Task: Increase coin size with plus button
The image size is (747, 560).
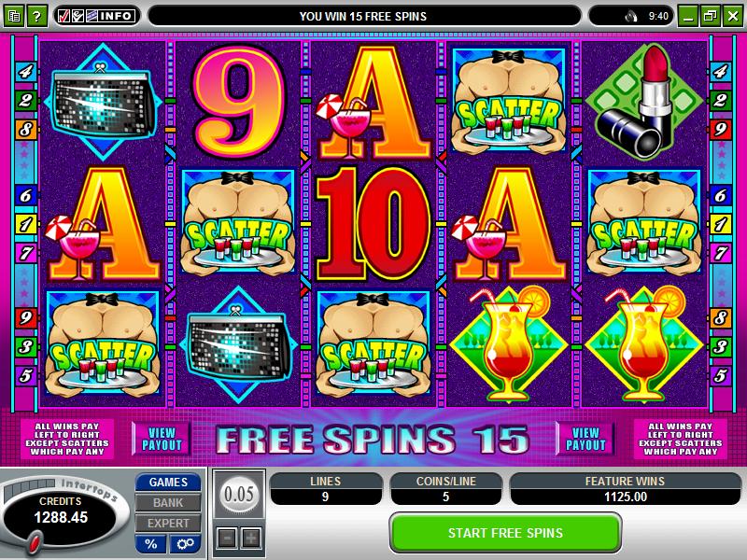Action: [251, 539]
